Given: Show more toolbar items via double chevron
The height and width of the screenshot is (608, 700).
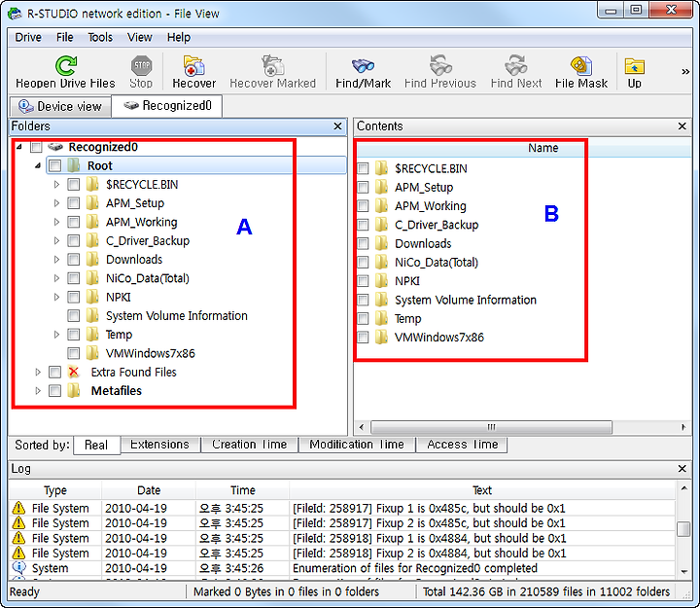Looking at the screenshot, I should [x=685, y=71].
